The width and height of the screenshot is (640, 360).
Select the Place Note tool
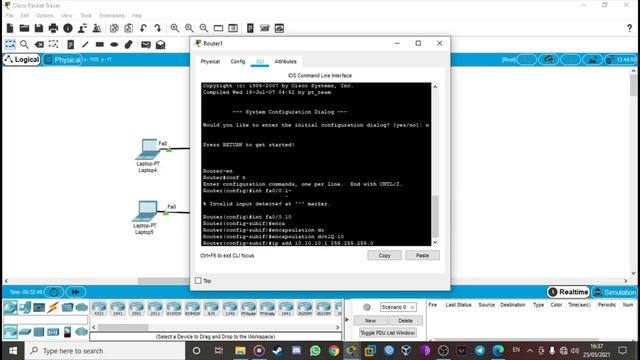71,44
